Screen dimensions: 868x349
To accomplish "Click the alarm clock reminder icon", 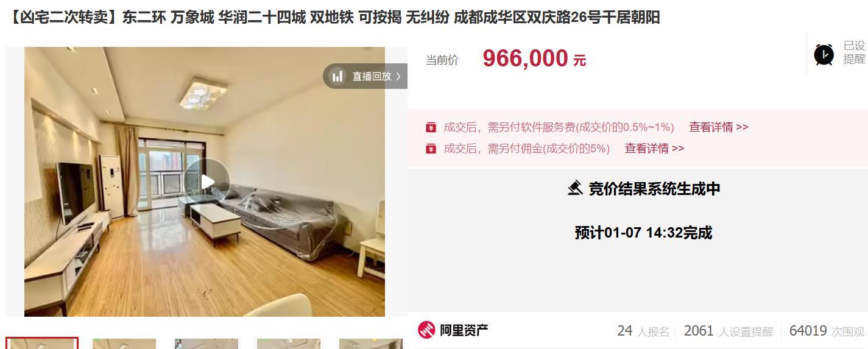I will (824, 55).
